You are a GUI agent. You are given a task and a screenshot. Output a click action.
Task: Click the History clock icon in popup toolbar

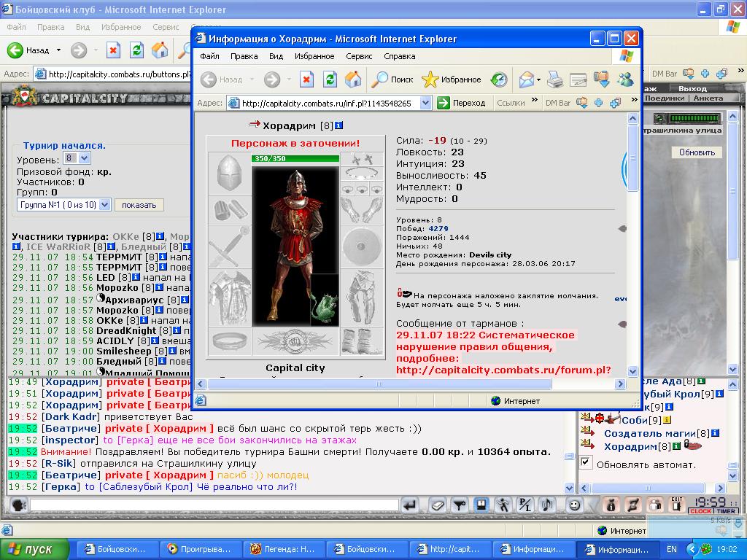coord(499,79)
